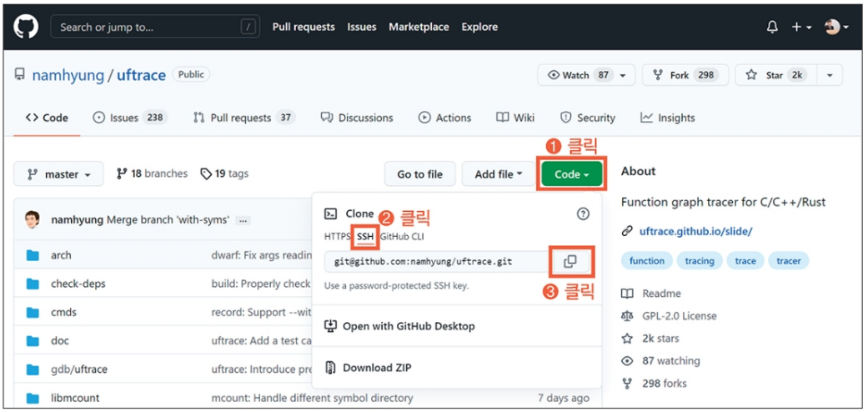Switch to the Insights tab

[668, 118]
